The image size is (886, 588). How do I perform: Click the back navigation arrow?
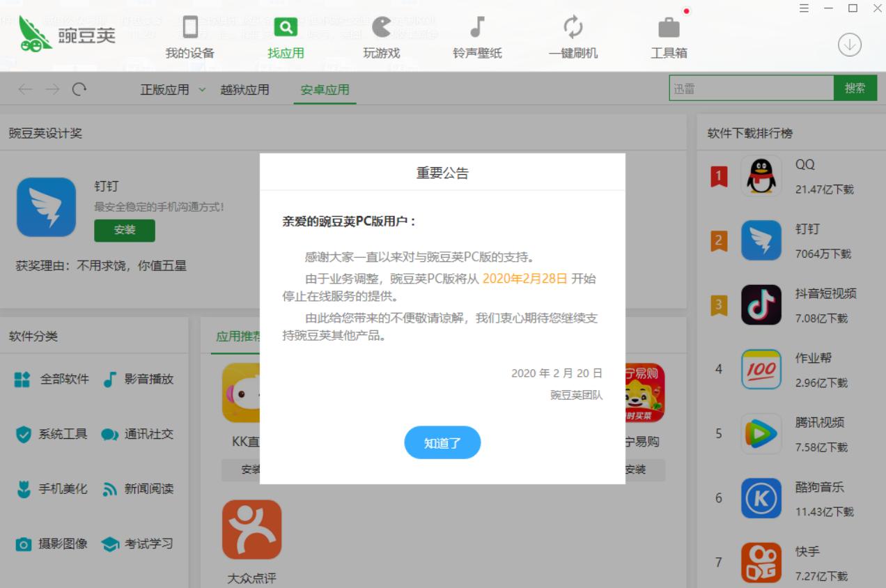26,91
